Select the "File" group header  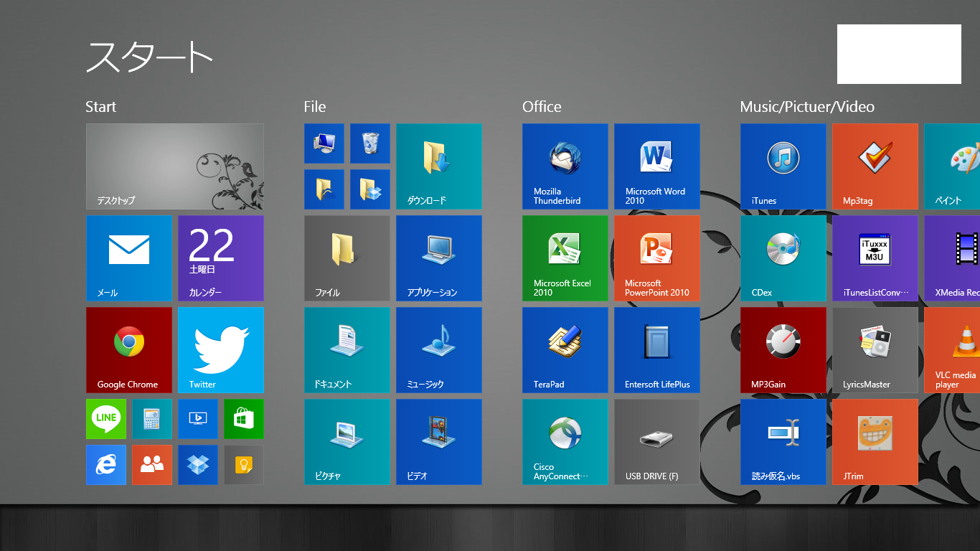coord(315,107)
